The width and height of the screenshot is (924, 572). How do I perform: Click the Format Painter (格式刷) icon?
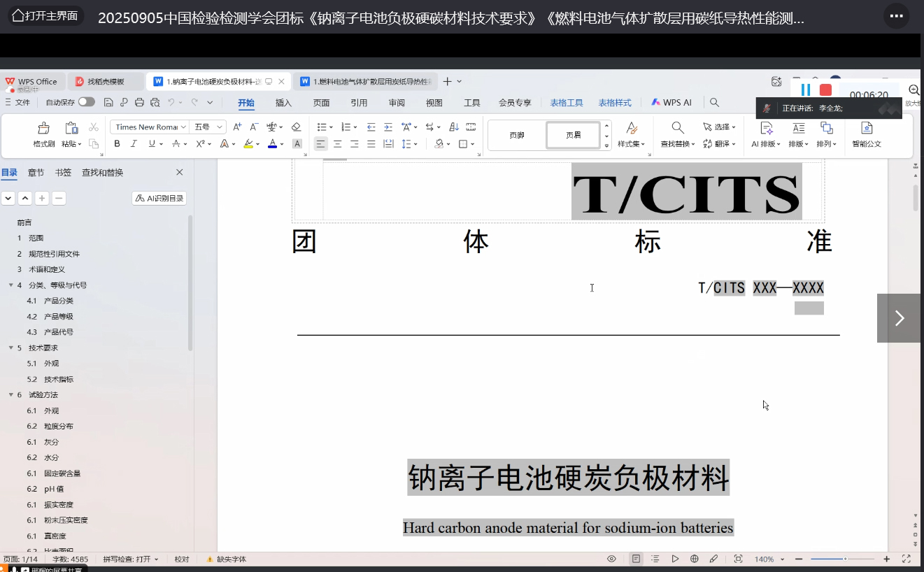(x=43, y=128)
